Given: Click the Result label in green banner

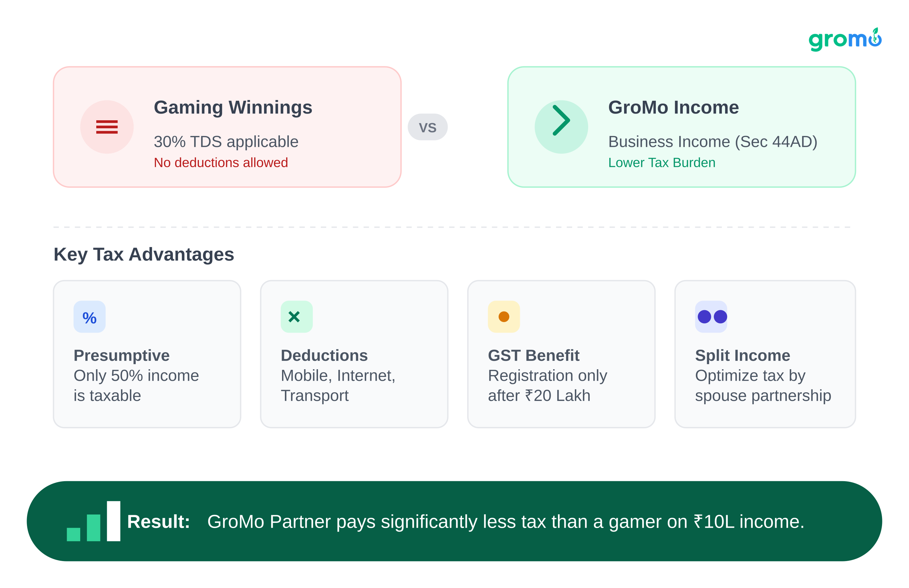Looking at the screenshot, I should [159, 522].
